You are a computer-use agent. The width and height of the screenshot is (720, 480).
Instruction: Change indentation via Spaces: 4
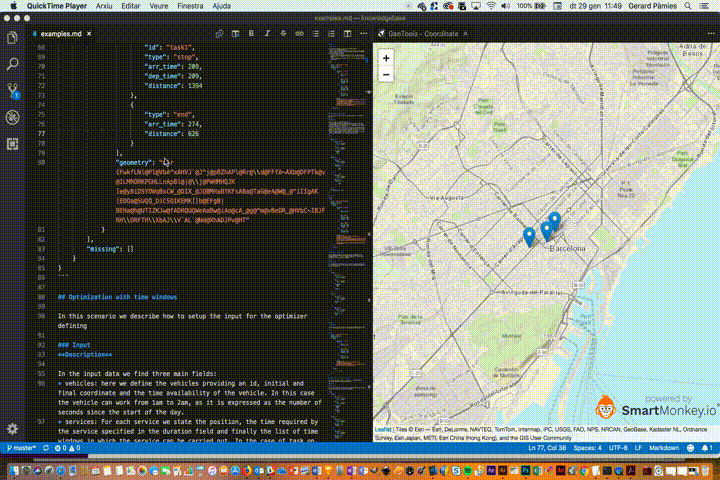point(587,448)
